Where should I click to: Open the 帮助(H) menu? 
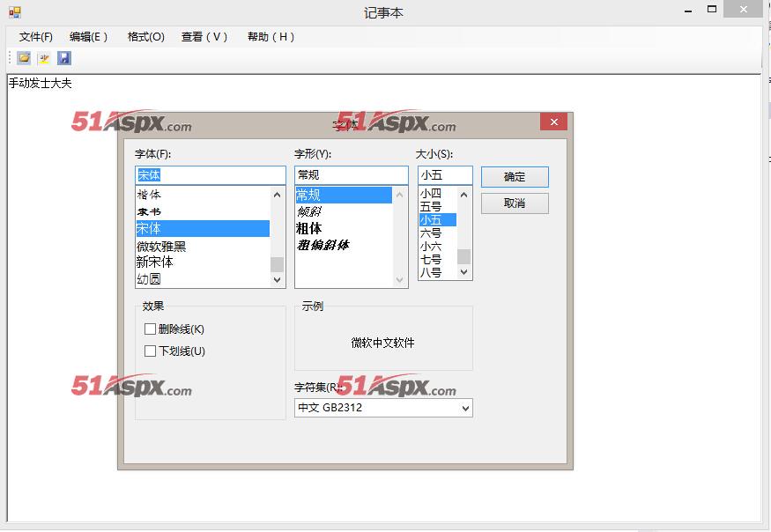coord(271,37)
